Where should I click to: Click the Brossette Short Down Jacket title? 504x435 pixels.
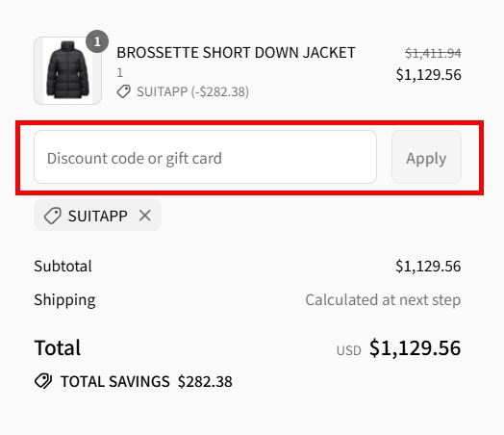coord(236,53)
